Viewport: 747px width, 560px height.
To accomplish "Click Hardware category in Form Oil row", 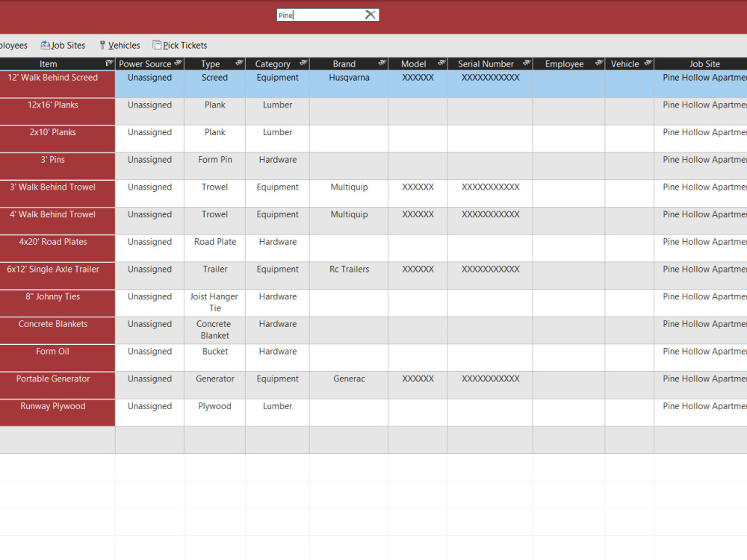I will [x=277, y=358].
